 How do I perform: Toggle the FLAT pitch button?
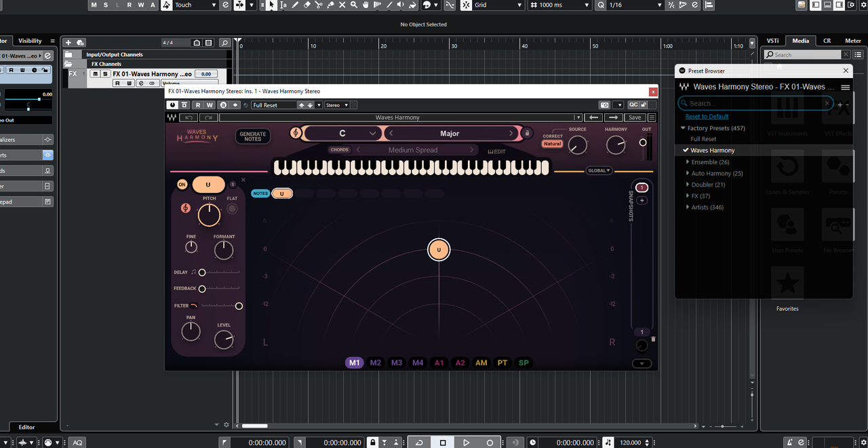232,208
